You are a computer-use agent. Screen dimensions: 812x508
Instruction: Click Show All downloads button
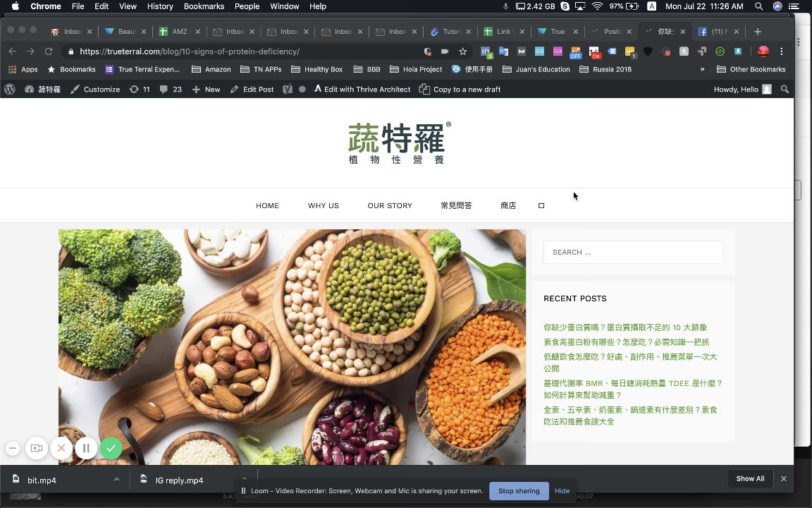[750, 478]
